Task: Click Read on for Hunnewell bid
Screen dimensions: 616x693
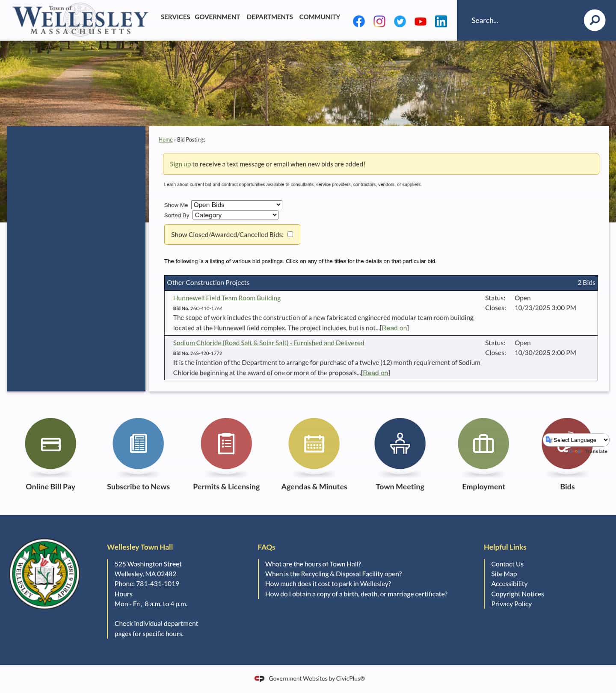Action: coord(394,328)
